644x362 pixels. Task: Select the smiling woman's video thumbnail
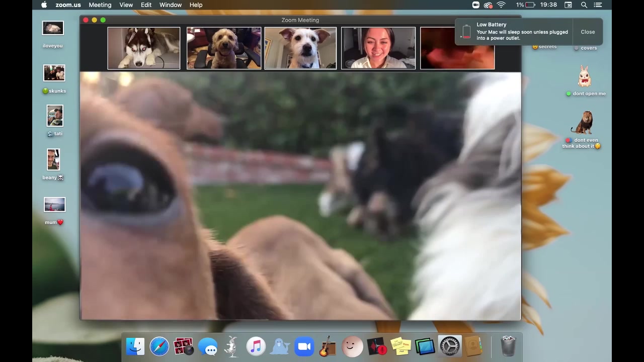coord(378,48)
